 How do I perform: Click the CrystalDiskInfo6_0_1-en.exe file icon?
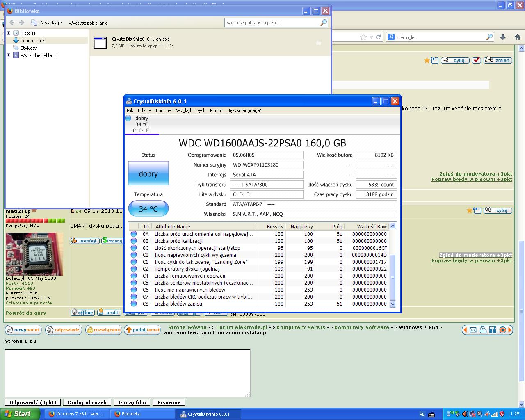coord(100,42)
